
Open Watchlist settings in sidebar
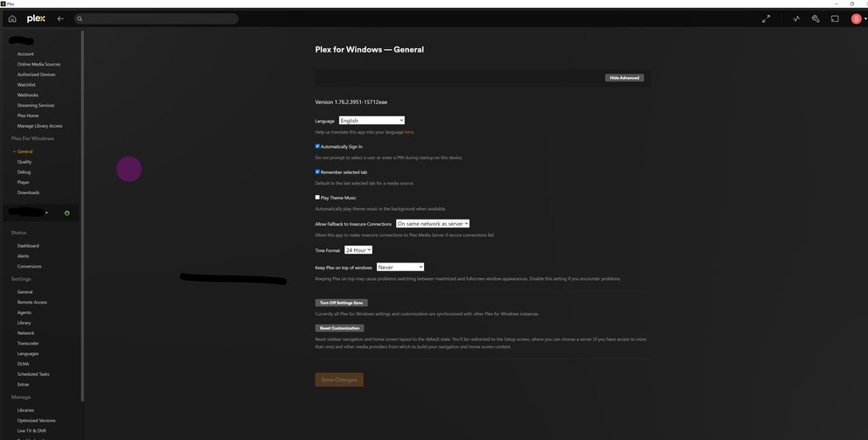[x=26, y=85]
